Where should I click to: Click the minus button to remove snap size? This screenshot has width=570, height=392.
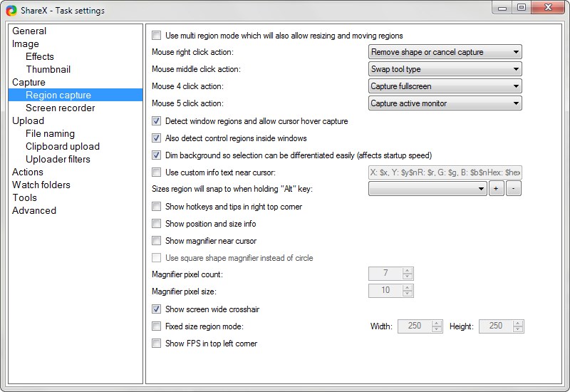513,188
